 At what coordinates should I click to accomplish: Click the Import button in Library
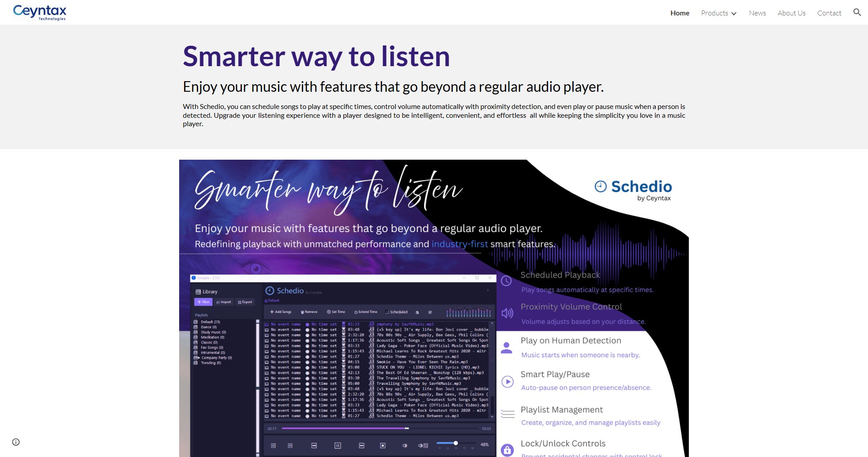click(x=224, y=302)
